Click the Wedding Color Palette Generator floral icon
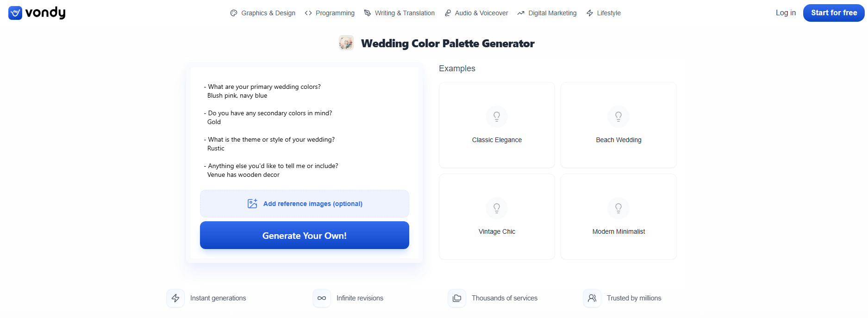Image resolution: width=868 pixels, height=318 pixels. 346,43
